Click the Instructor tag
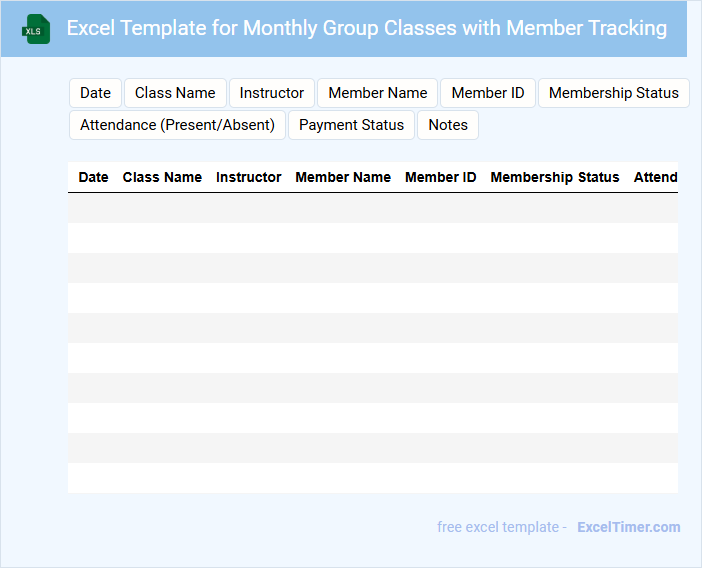 click(272, 93)
